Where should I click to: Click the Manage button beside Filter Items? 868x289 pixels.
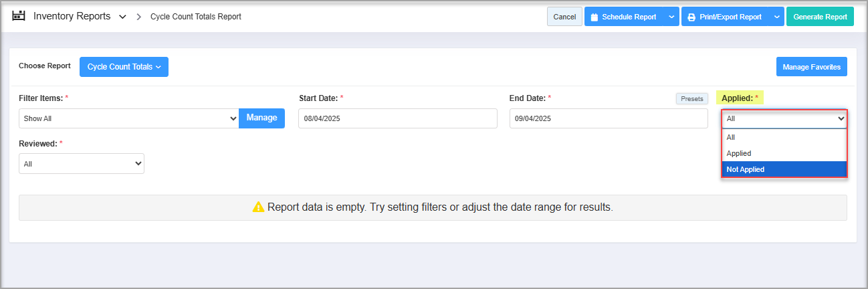pyautogui.click(x=261, y=118)
